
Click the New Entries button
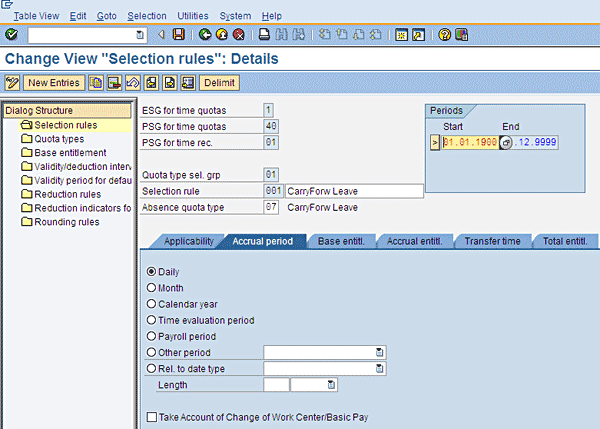pyautogui.click(x=54, y=83)
